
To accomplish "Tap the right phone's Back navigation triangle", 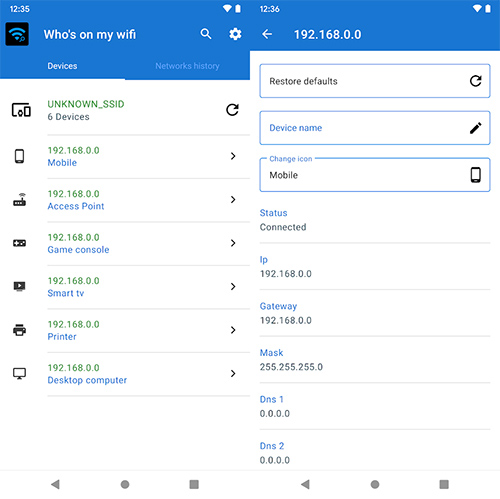I will pos(305,484).
